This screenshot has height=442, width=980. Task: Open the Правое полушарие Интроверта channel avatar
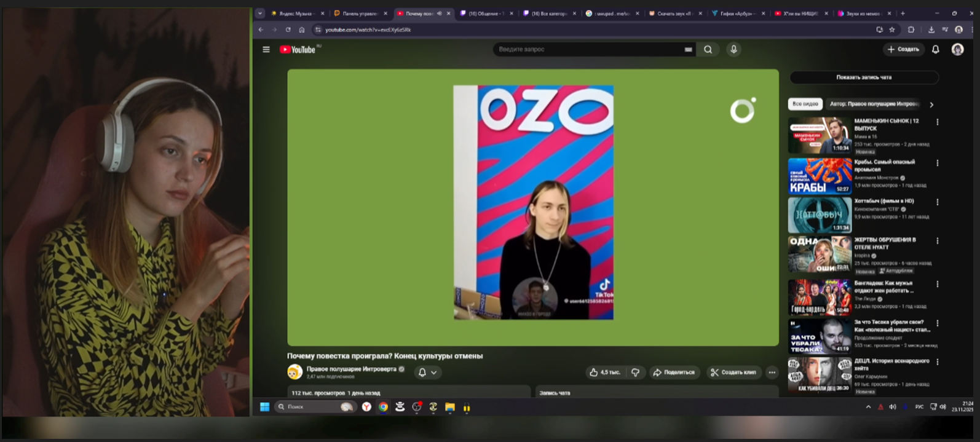click(x=295, y=372)
